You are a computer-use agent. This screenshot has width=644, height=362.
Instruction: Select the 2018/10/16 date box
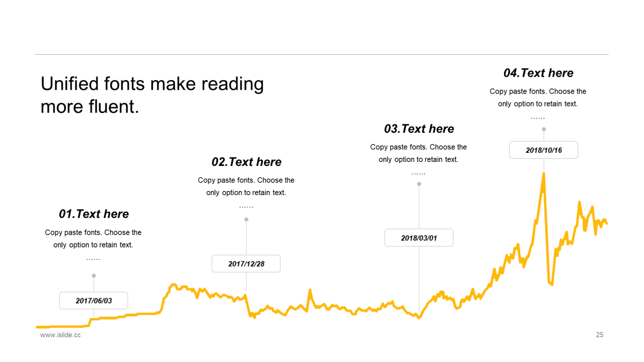[543, 150]
